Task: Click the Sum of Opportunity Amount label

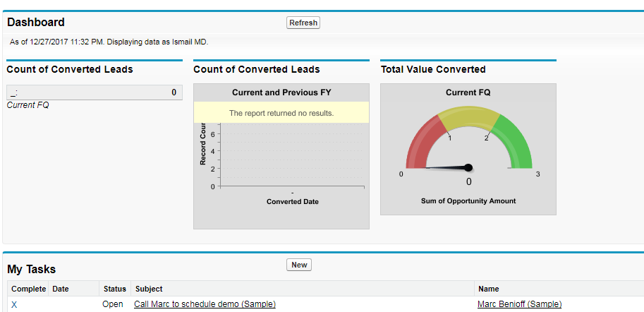Action: [x=468, y=201]
